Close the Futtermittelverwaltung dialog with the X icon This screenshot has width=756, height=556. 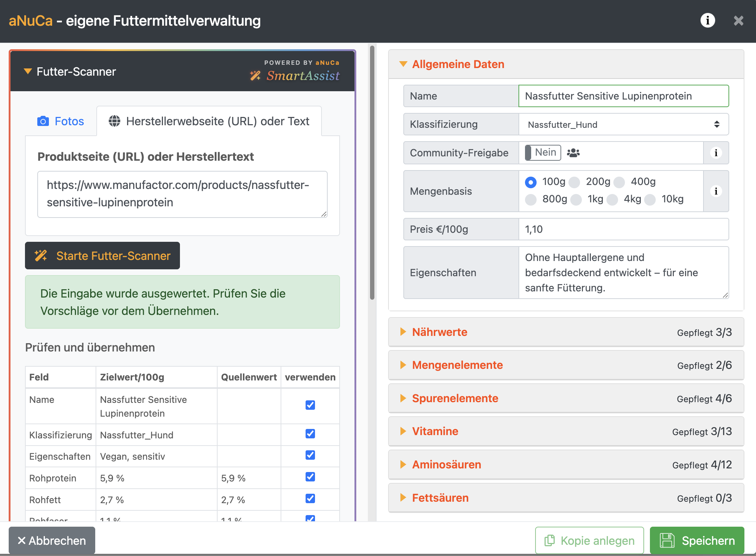click(x=739, y=21)
